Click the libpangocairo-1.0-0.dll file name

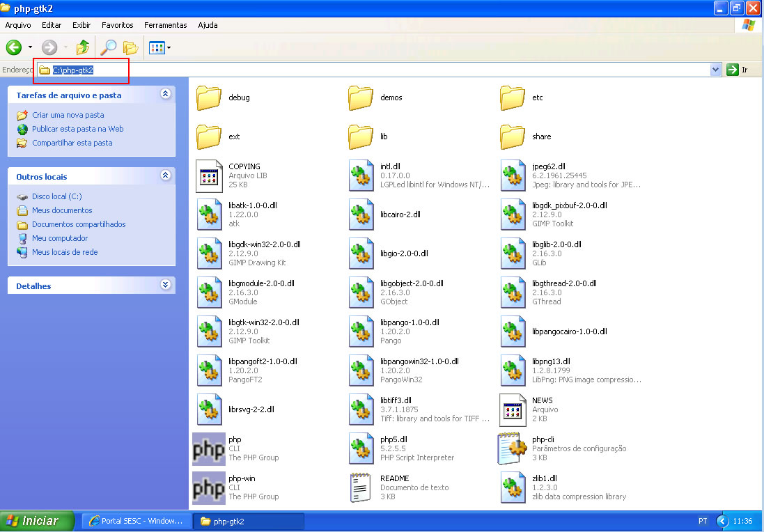569,331
